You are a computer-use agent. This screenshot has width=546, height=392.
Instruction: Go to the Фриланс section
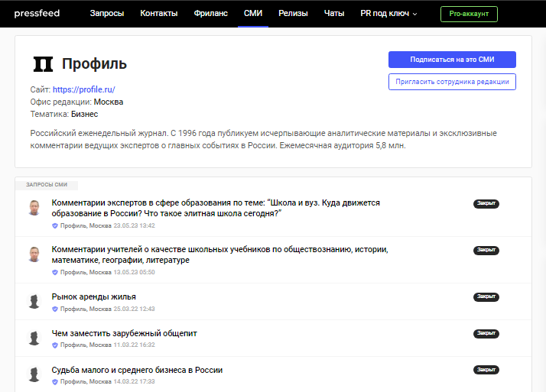(x=210, y=13)
